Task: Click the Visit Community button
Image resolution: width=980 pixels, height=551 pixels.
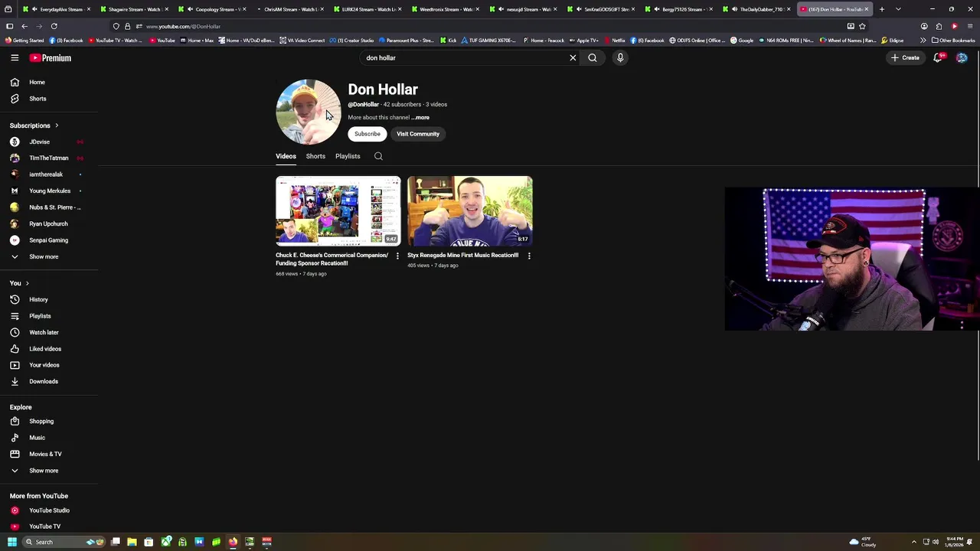Action: (x=418, y=134)
